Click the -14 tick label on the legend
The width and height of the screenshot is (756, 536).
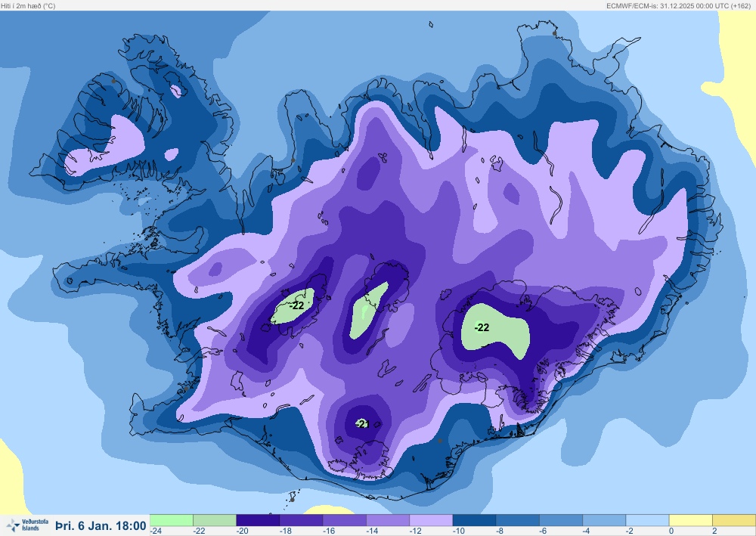(x=372, y=531)
